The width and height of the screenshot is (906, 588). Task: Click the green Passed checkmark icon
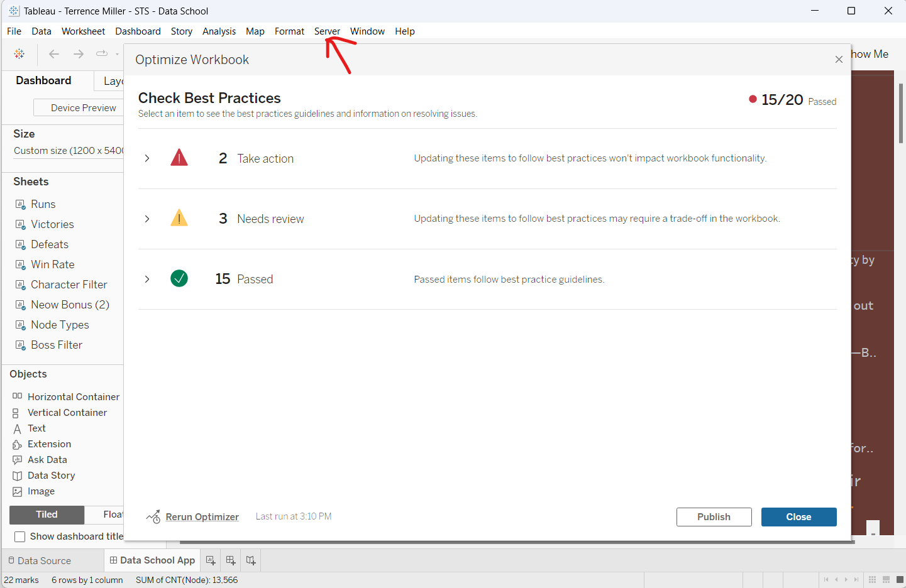pos(179,278)
